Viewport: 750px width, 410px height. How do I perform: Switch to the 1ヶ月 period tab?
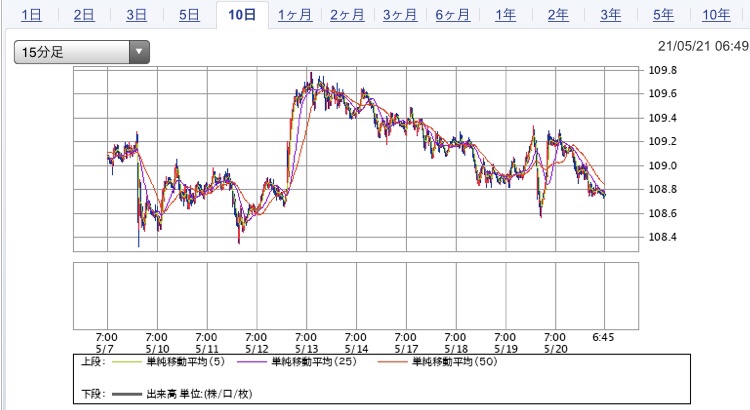[x=295, y=14]
